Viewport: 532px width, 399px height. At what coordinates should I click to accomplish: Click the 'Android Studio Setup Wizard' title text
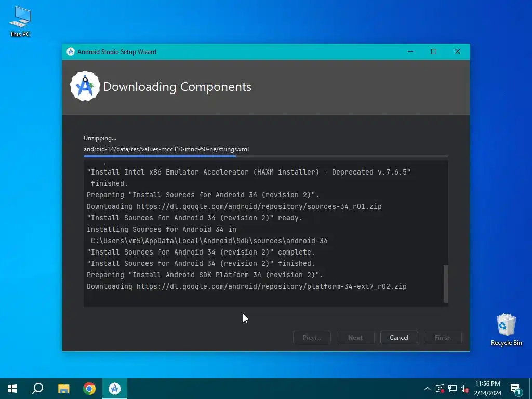point(117,52)
